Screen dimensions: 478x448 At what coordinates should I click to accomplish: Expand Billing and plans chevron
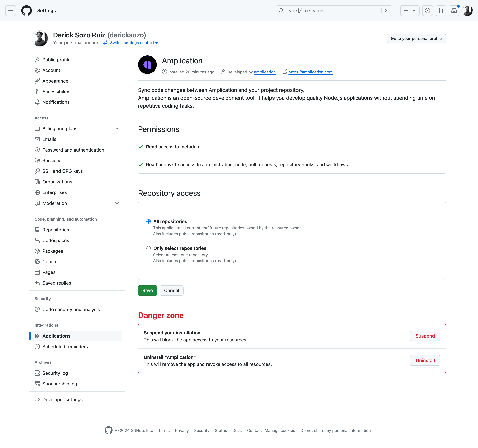[117, 128]
